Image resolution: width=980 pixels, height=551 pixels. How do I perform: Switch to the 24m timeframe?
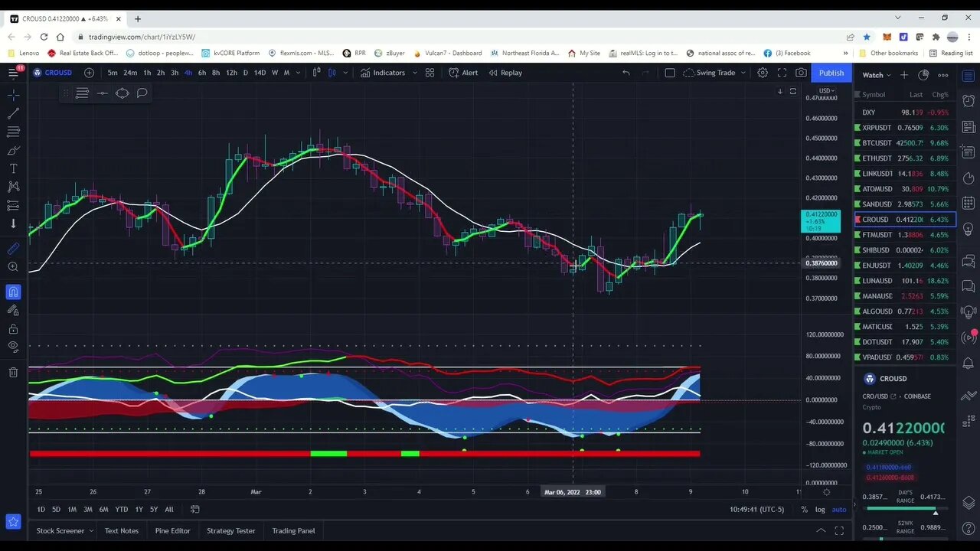(130, 73)
